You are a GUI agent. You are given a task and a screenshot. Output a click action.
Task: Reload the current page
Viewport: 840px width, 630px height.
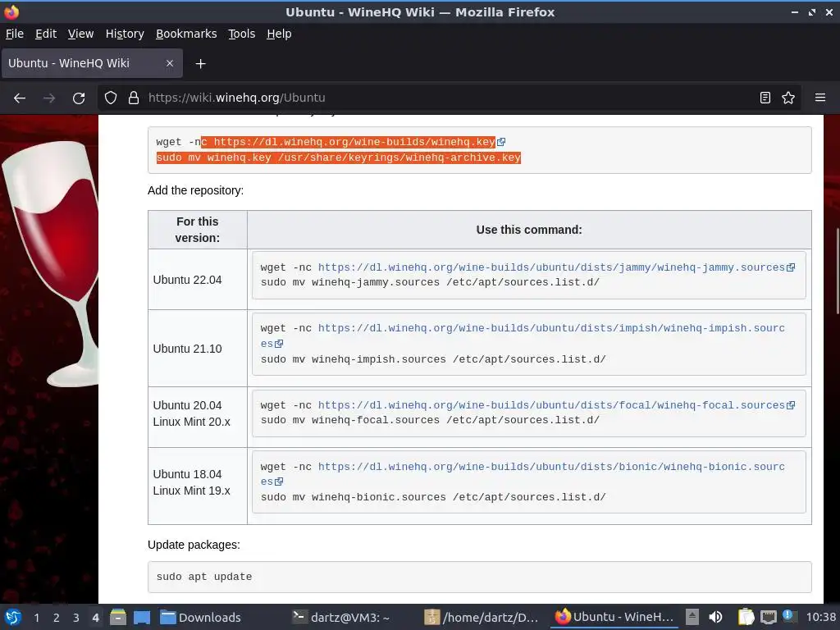(x=79, y=98)
